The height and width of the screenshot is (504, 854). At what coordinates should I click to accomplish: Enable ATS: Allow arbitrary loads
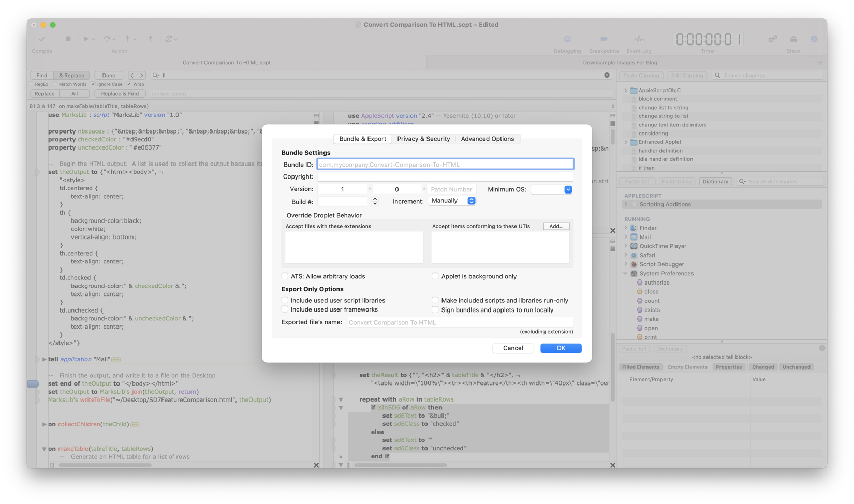point(285,276)
